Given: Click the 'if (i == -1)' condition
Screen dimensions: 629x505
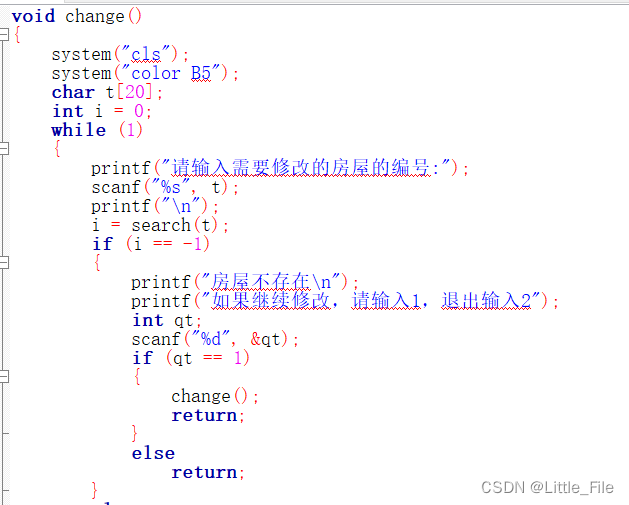Looking at the screenshot, I should pos(151,244).
